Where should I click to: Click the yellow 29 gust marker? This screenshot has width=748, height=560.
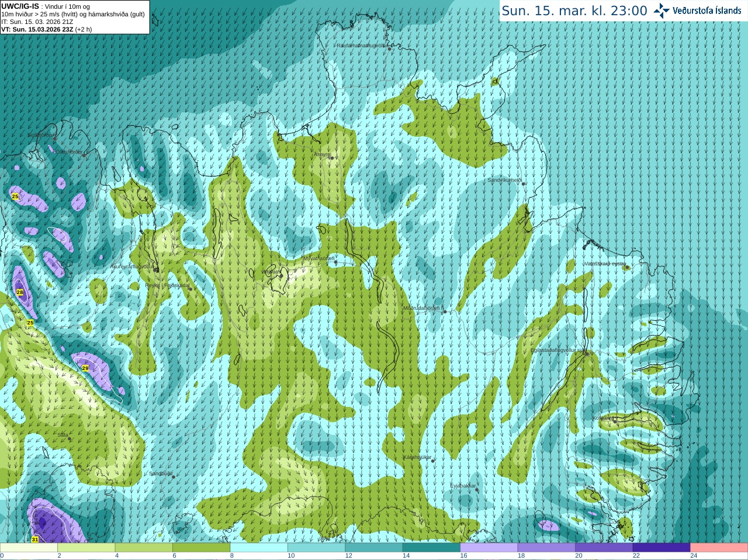85,368
